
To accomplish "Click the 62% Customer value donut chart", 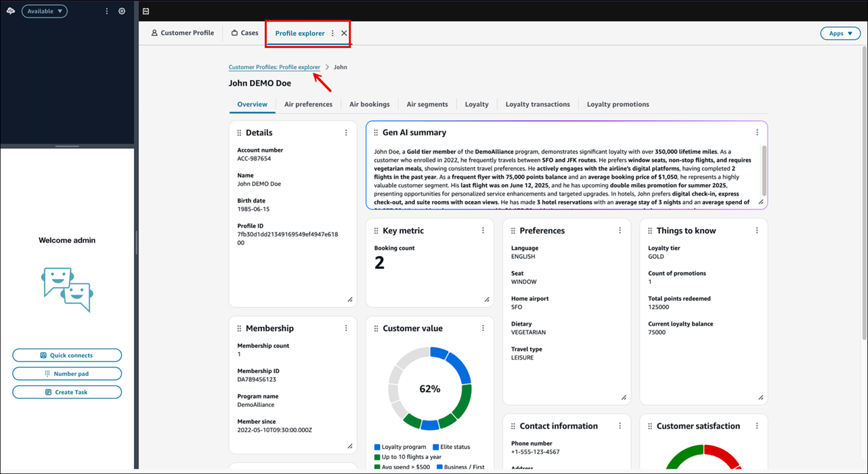I will pyautogui.click(x=429, y=388).
